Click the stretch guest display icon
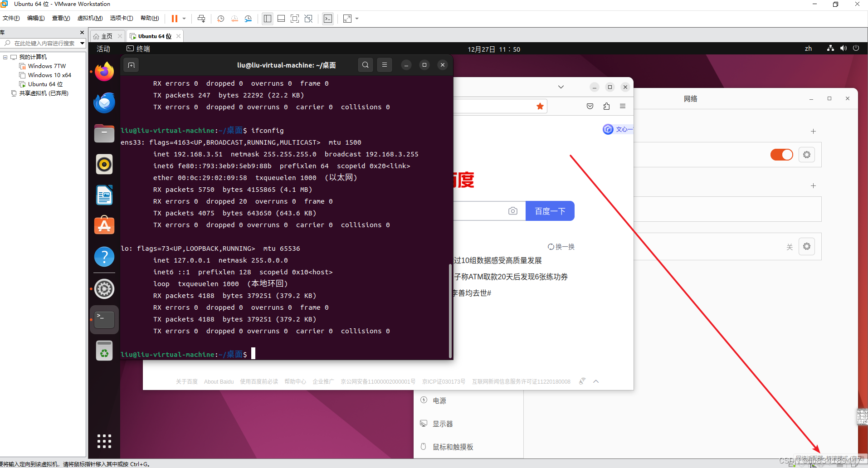868x468 pixels. coord(347,19)
